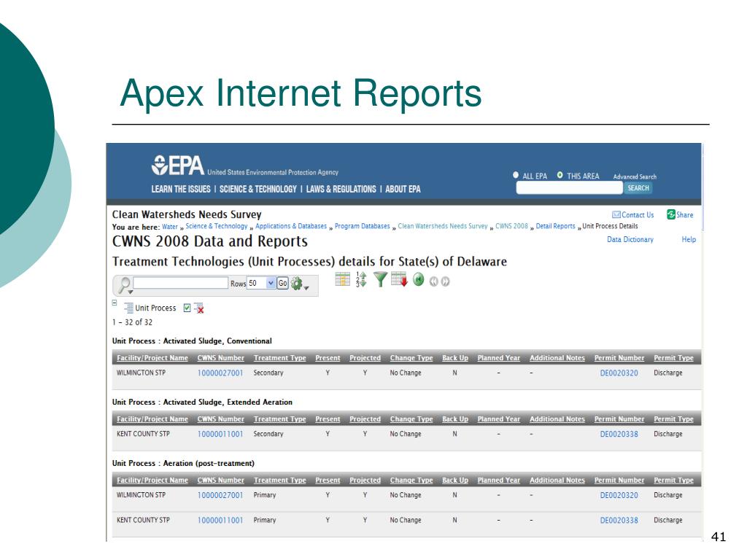This screenshot has width=747, height=560.
Task: Open the search column magnifier dropdown
Action: coord(125,285)
